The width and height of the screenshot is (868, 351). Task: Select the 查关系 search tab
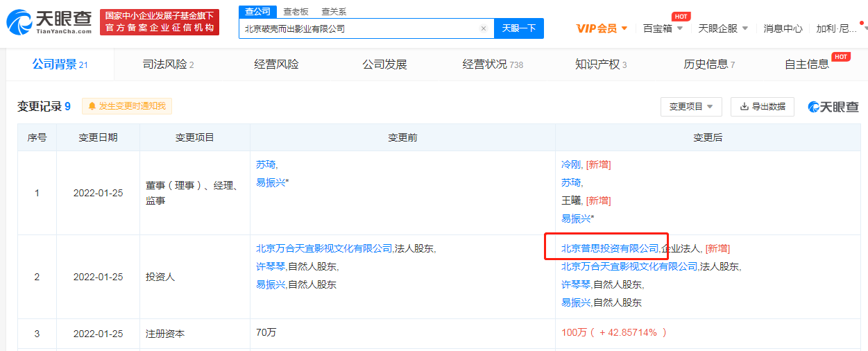tap(334, 12)
